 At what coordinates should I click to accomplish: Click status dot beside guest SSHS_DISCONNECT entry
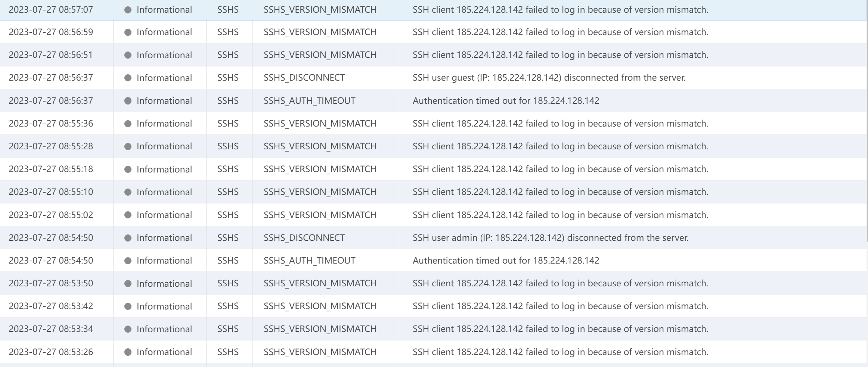(128, 78)
